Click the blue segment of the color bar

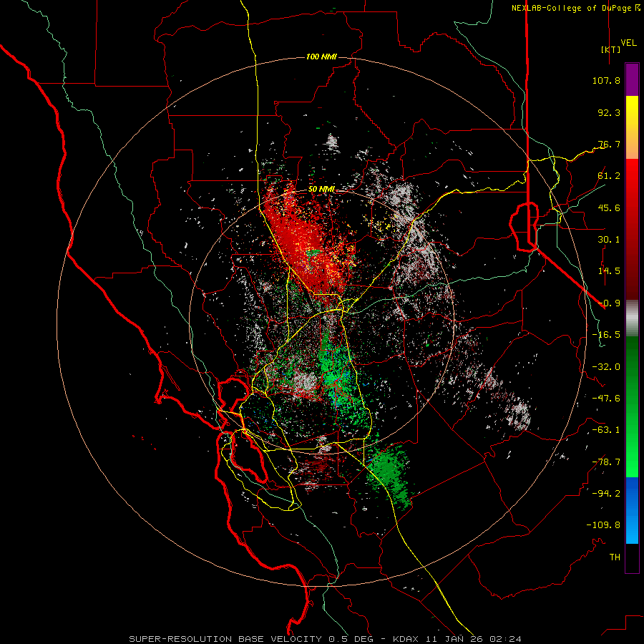pos(632,510)
